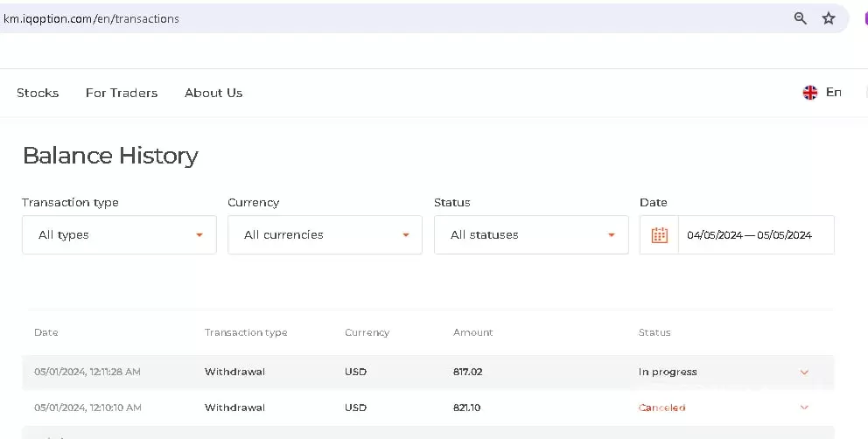The height and width of the screenshot is (439, 868).
Task: Expand the 817.02 withdrawal row chevron
Action: 804,373
